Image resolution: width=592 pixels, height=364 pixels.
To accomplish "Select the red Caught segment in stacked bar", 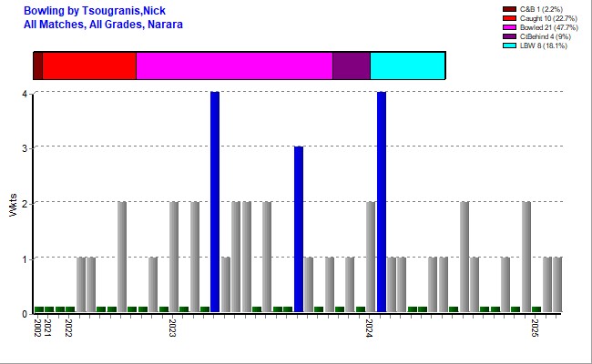I will tap(89, 66).
